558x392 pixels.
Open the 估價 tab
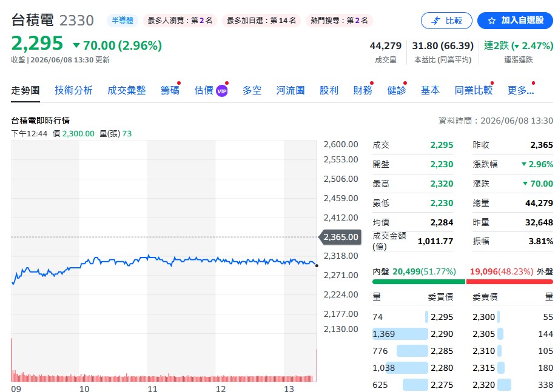[x=204, y=90]
